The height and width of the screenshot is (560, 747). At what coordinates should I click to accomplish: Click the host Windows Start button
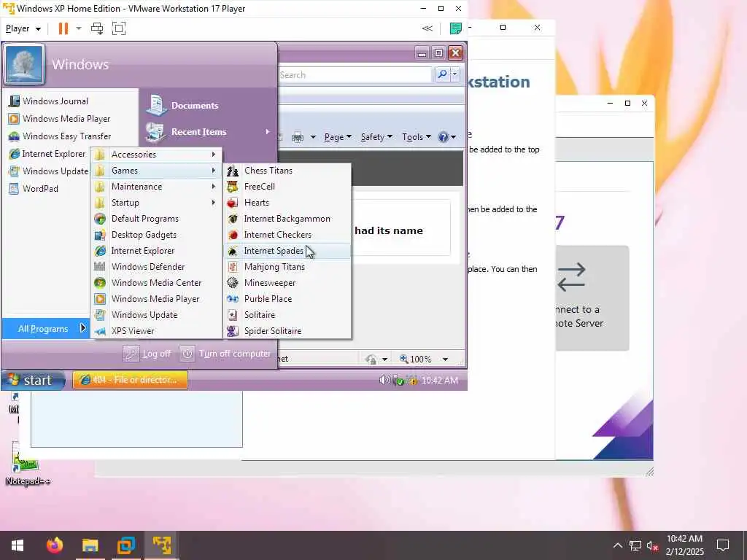[18, 545]
